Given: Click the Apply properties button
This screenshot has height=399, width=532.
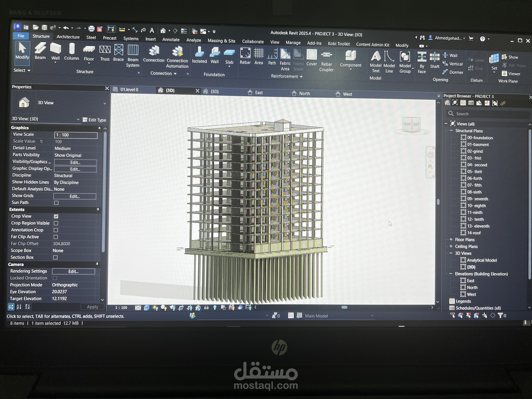Looking at the screenshot, I should (93, 307).
